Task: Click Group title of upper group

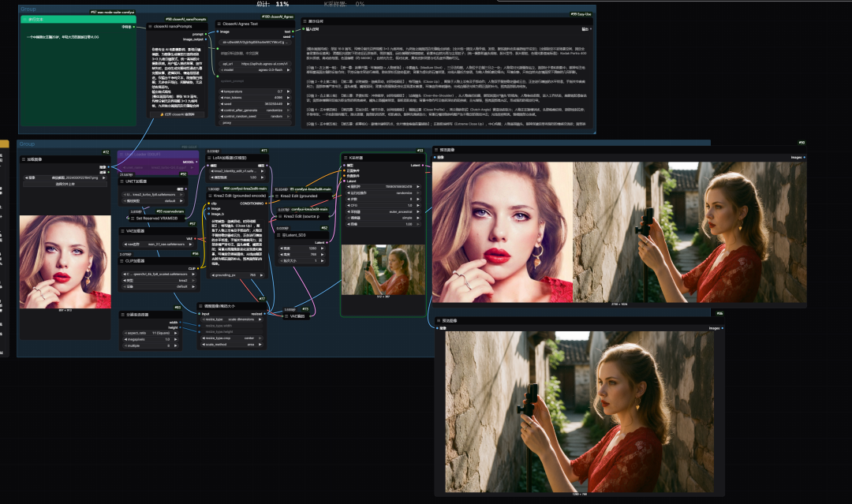Action: (x=28, y=9)
